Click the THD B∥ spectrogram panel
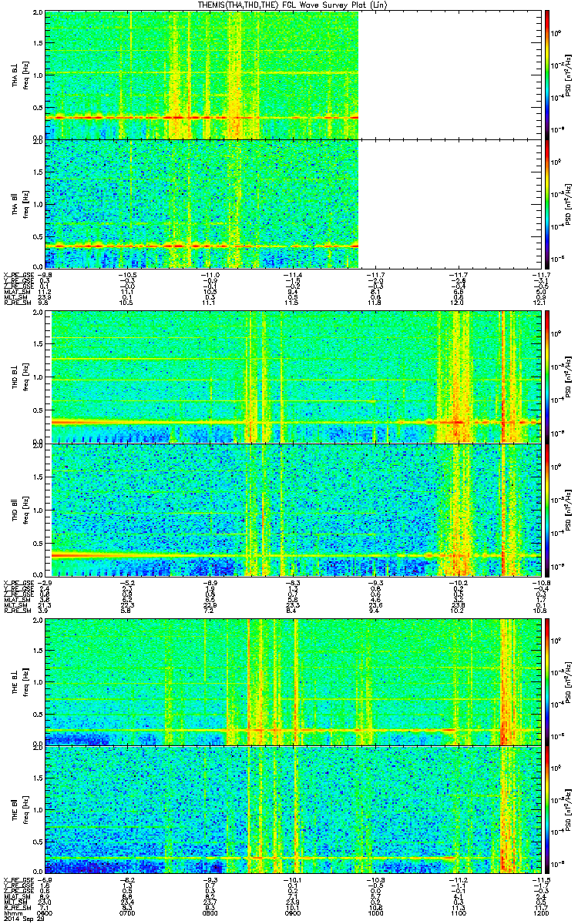This screenshot has height=924, width=578. pos(292,510)
